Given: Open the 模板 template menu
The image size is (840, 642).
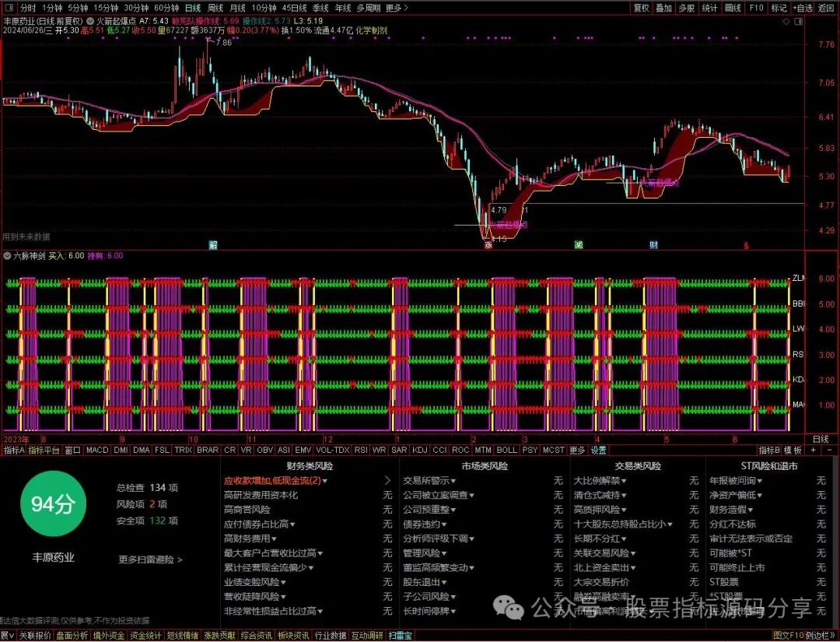Looking at the screenshot, I should (793, 450).
